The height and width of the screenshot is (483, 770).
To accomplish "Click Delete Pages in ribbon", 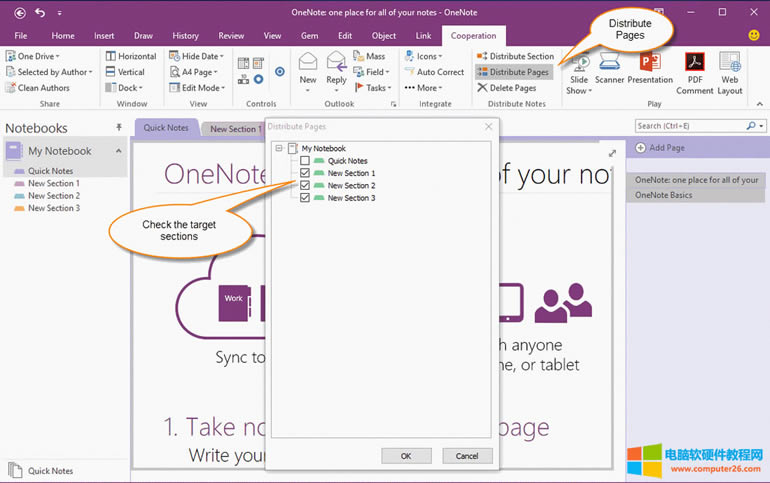I will tap(512, 88).
